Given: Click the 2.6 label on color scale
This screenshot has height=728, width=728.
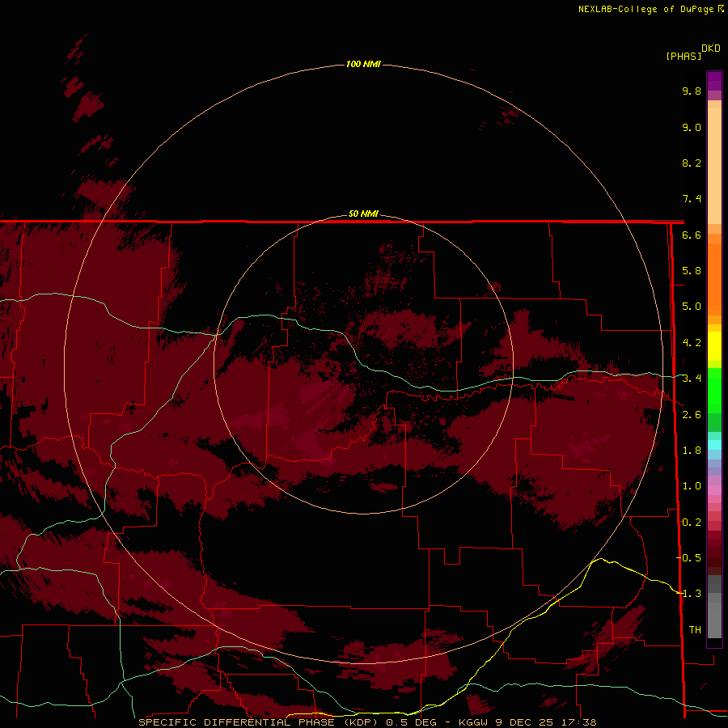Looking at the screenshot, I should coord(692,415).
